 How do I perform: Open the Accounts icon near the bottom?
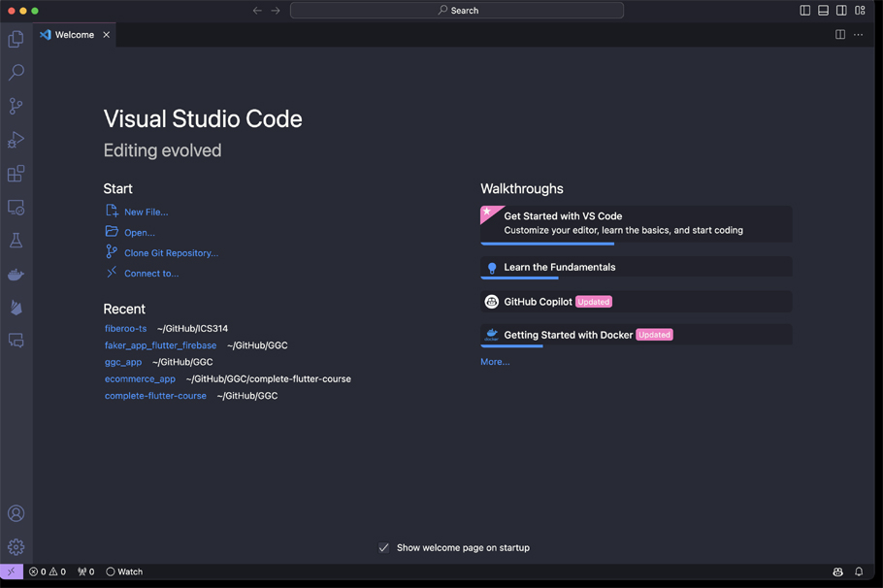click(x=16, y=513)
